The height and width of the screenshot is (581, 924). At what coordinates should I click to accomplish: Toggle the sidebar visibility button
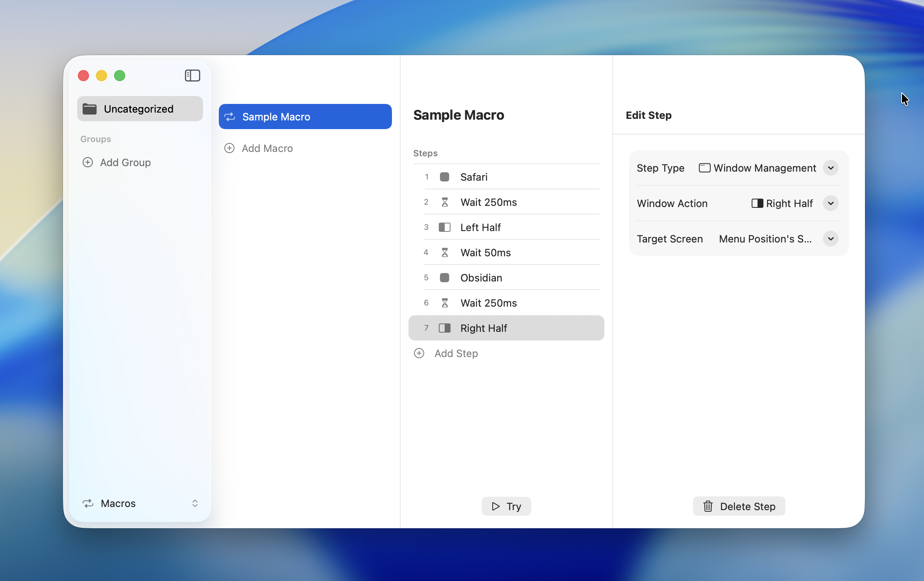point(192,75)
